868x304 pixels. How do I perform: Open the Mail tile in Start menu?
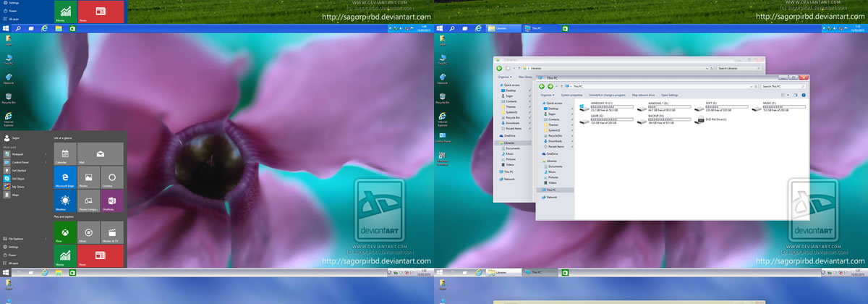point(101,154)
